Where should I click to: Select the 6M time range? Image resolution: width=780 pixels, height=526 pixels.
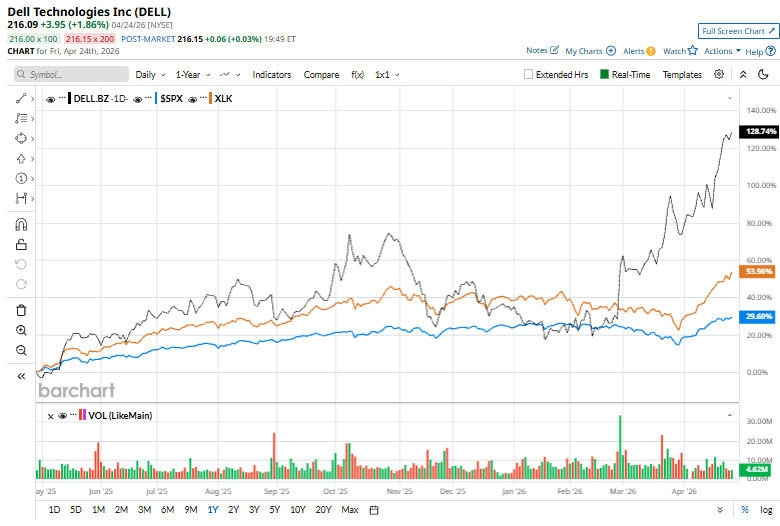pyautogui.click(x=168, y=510)
